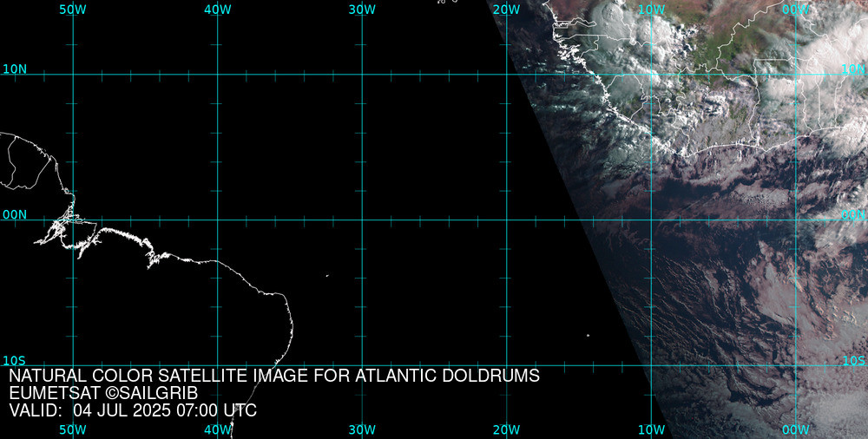Click the 00W longitude label along the top edge
This screenshot has height=439, width=868.
796,10
